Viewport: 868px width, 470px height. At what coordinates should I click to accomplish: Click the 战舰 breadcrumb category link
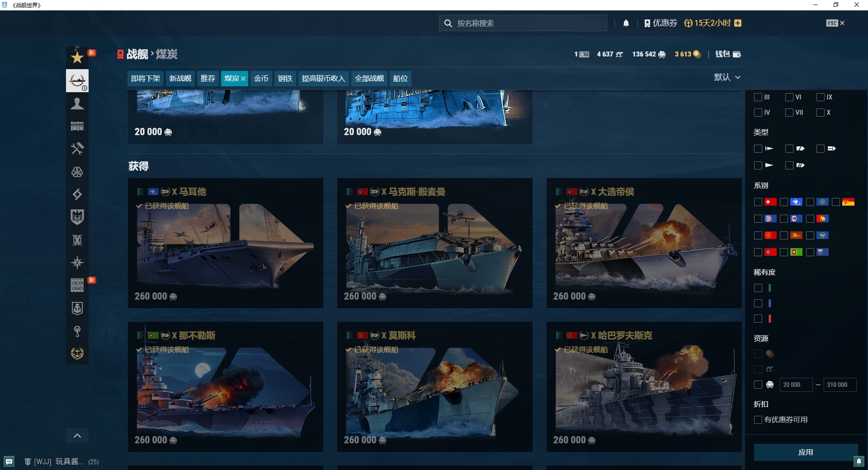(x=137, y=54)
